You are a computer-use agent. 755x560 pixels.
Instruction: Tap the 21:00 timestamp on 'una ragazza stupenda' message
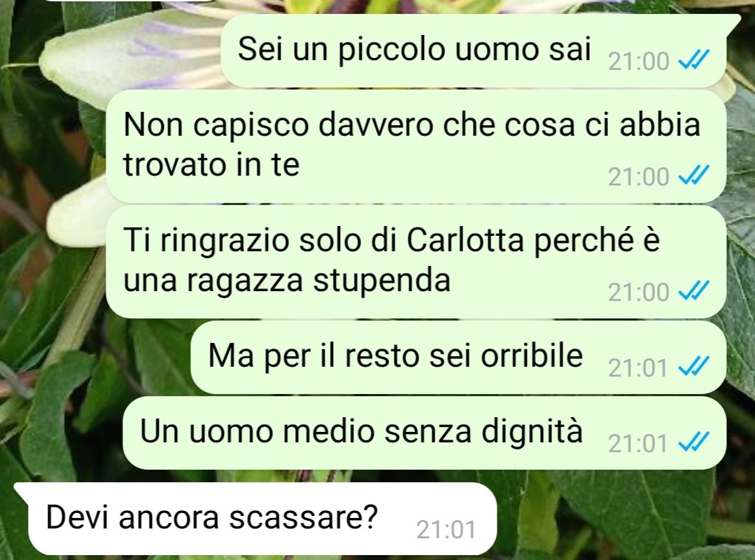(638, 293)
